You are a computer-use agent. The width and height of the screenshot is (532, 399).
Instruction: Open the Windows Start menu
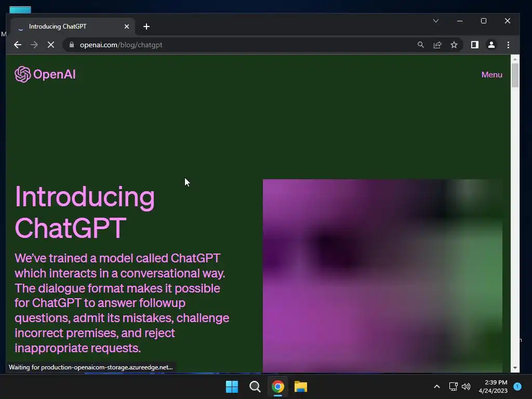coord(232,387)
